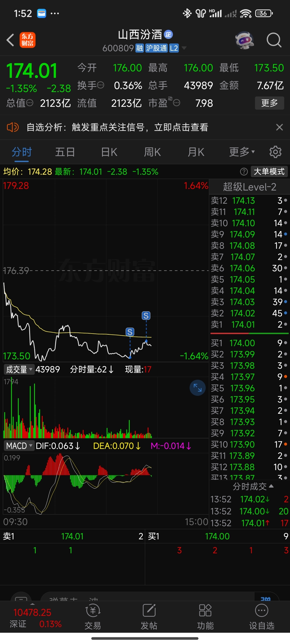Open 发帖 post icon
The width and height of the screenshot is (290, 644).
pyautogui.click(x=149, y=617)
